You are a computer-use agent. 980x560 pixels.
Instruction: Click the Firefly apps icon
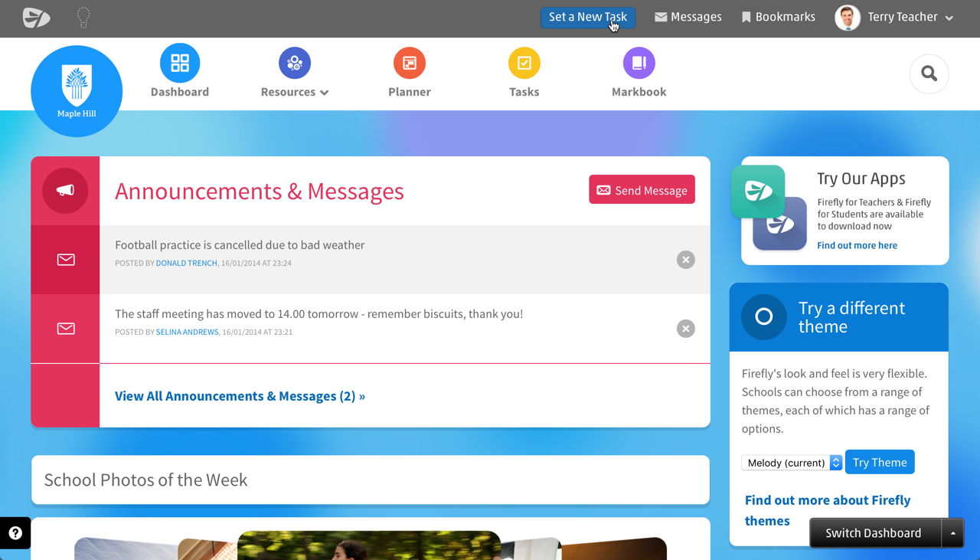[769, 208]
